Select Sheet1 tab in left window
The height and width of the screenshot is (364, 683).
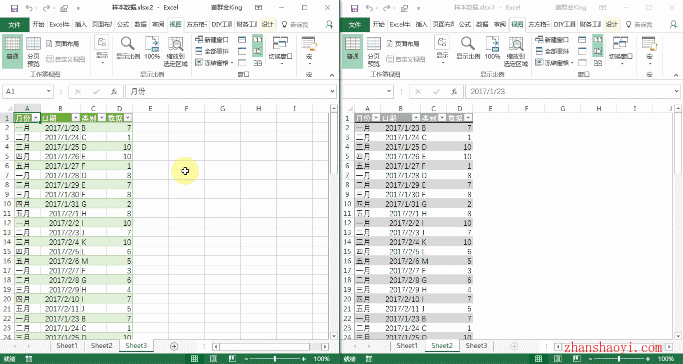tap(67, 346)
